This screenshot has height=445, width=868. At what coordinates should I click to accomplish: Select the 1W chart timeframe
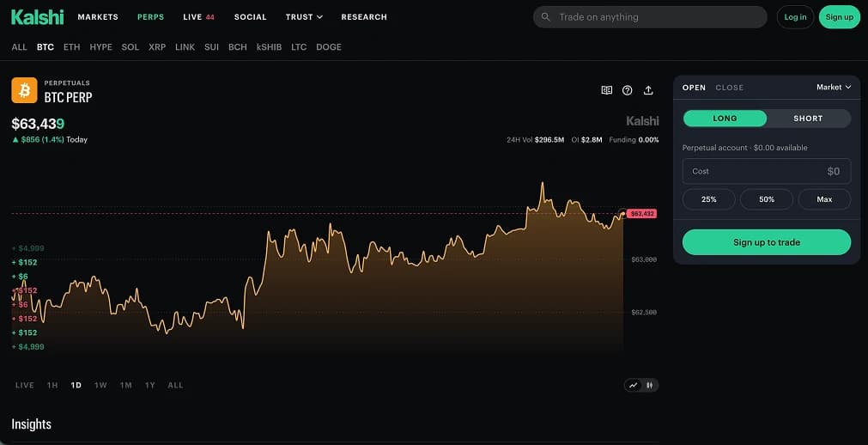pyautogui.click(x=100, y=385)
